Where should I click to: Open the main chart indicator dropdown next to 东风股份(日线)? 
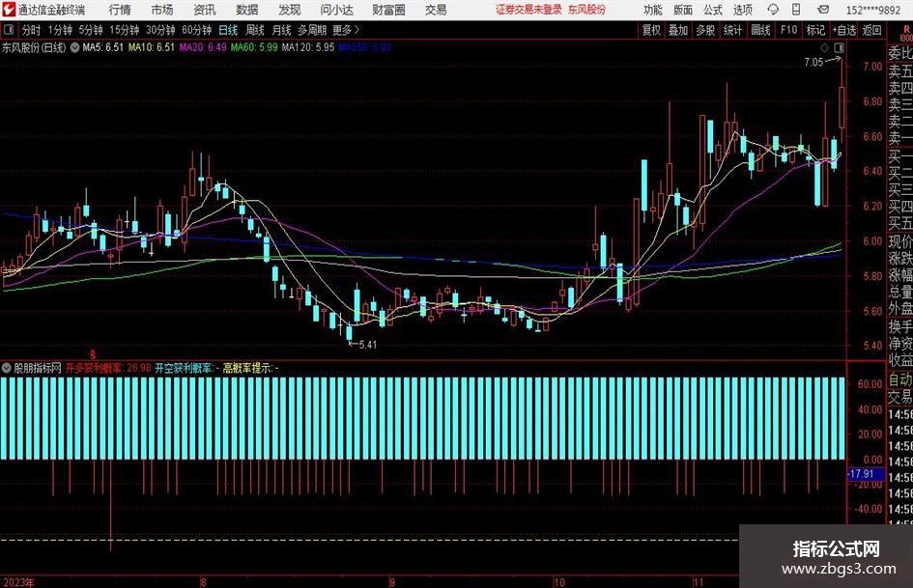(x=75, y=47)
